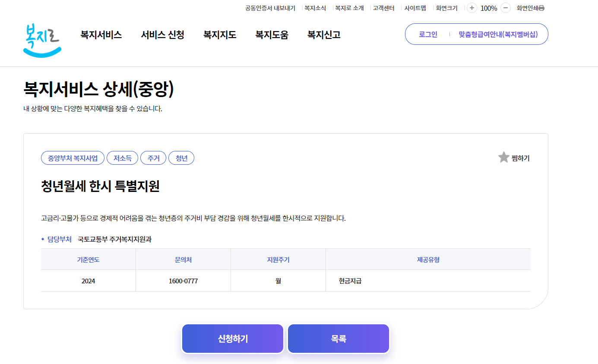This screenshot has height=364, width=598.
Task: Select the 복지신고 menu item
Action: 323,35
